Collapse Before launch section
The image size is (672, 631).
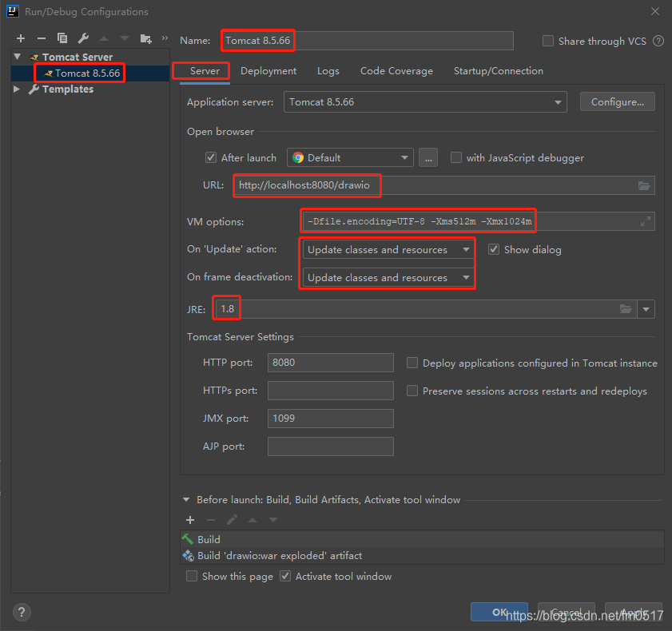(x=186, y=499)
